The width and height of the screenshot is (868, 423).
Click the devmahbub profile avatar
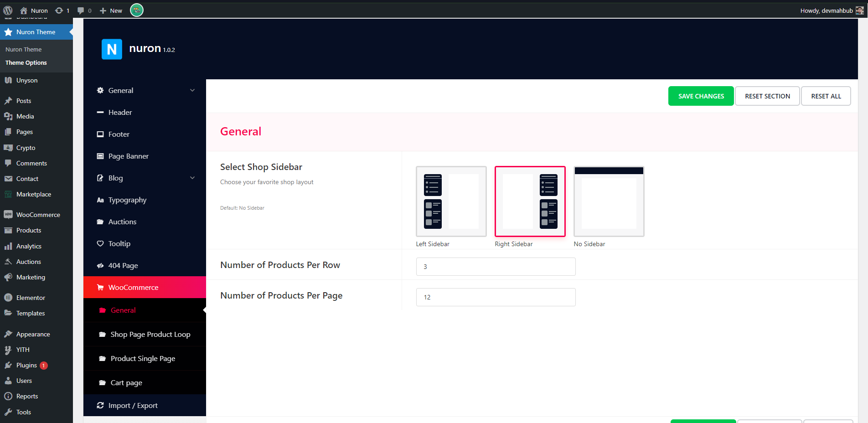pos(859,10)
